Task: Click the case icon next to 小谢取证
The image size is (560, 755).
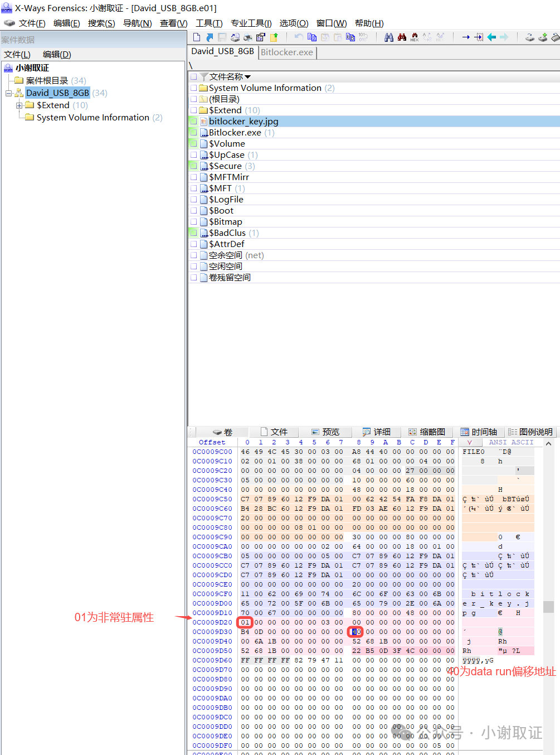Action: tap(8, 68)
